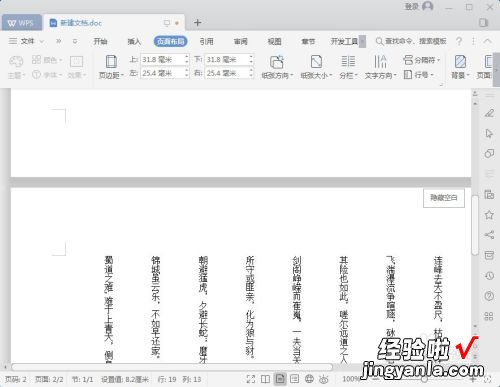Click the clipboard paste icon in sidebar
The width and height of the screenshot is (500, 387).
pos(489,194)
